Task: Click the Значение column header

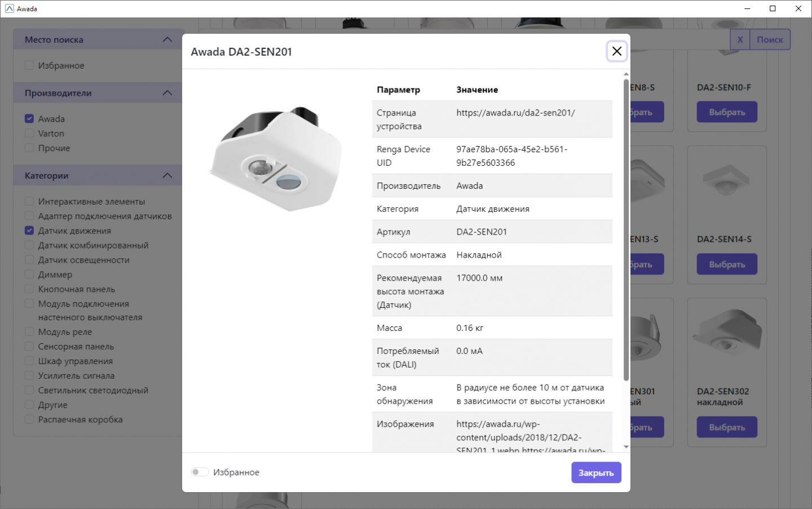Action: coord(477,90)
